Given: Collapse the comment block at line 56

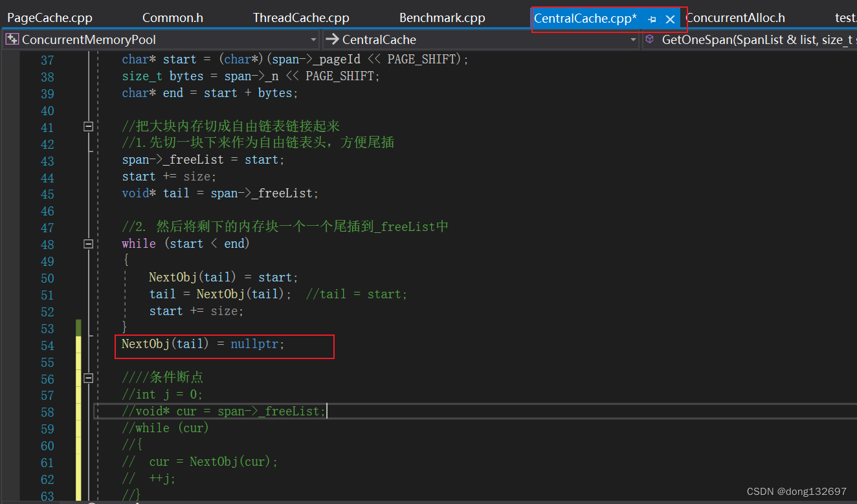Looking at the screenshot, I should point(88,378).
